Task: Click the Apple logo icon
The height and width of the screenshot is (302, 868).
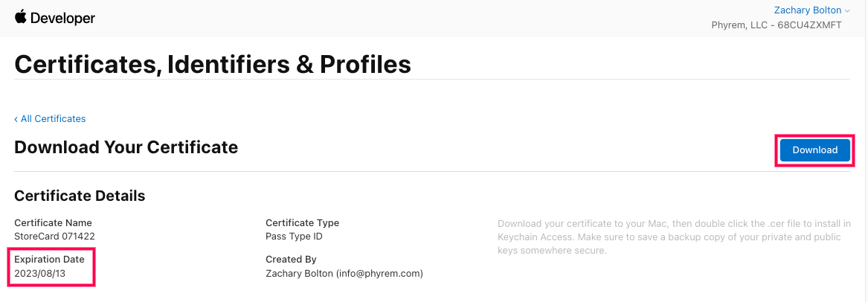Action: pyautogui.click(x=20, y=17)
